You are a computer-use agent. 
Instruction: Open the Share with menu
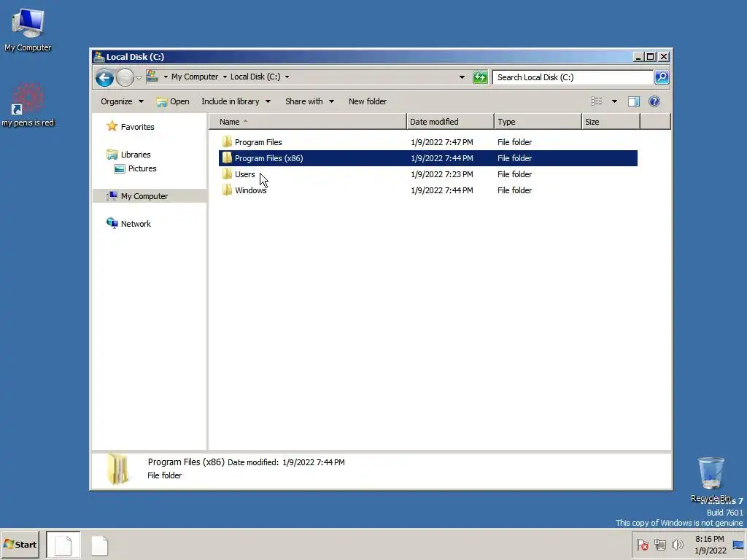[309, 101]
